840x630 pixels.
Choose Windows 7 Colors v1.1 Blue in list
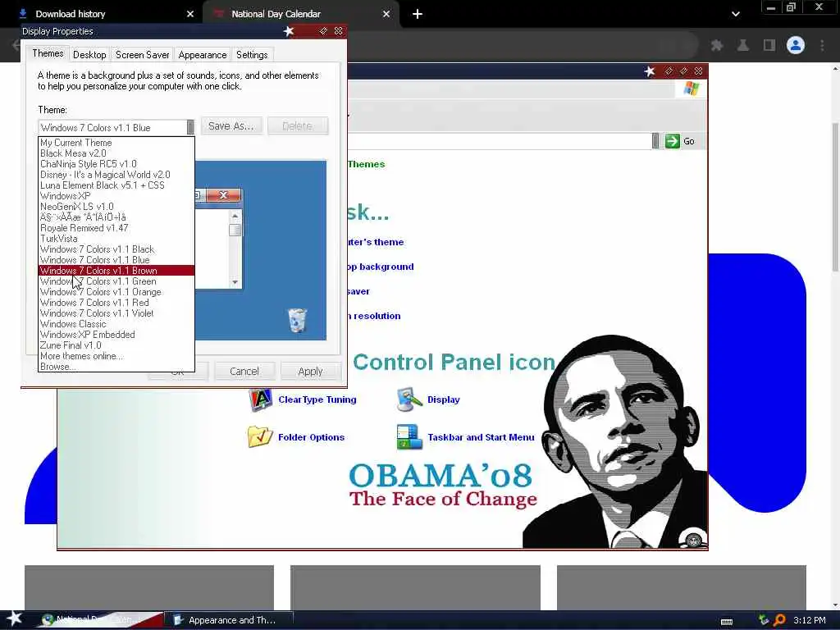click(x=116, y=260)
